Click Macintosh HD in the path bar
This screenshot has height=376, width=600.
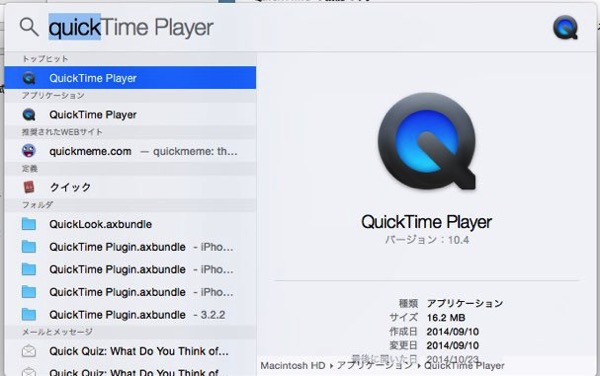click(x=293, y=366)
